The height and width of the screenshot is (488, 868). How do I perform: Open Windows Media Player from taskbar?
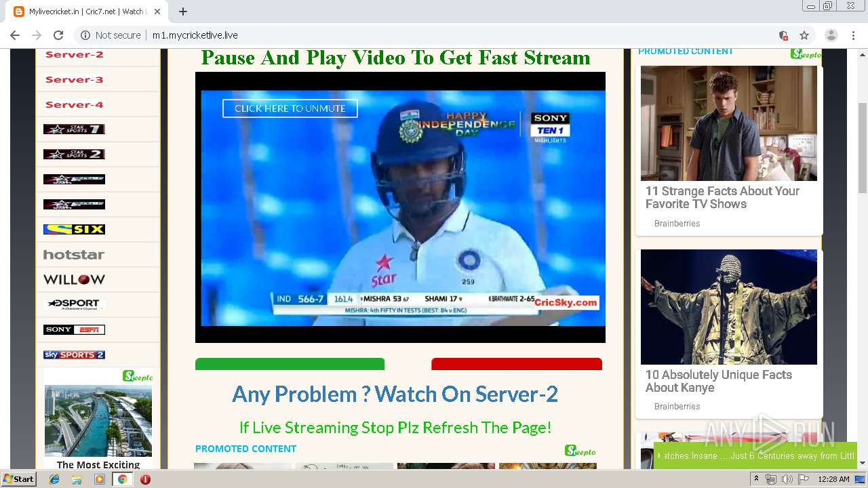point(100,479)
